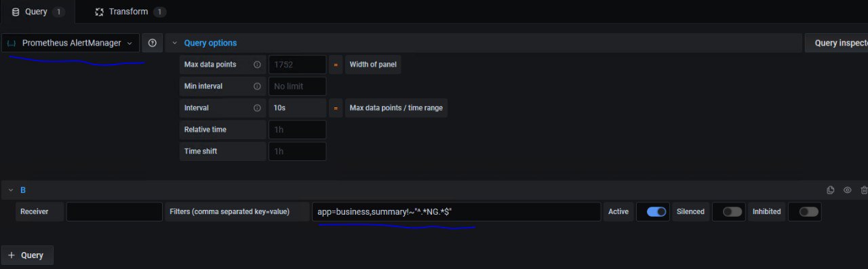Duplicate query B with the copy icon
Image resolution: width=868 pixels, height=269 pixels.
pyautogui.click(x=831, y=190)
